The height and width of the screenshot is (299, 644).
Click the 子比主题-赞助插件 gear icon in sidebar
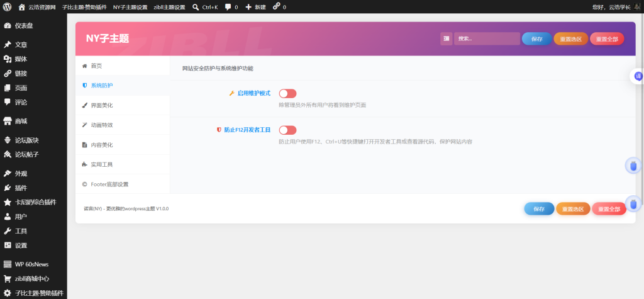pyautogui.click(x=8, y=293)
